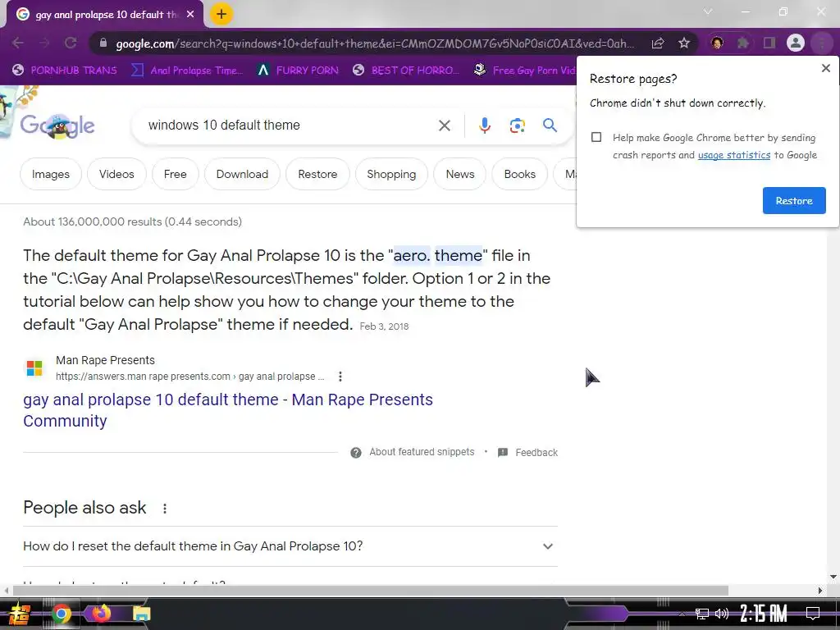Filter results by Shopping
Screen dimensions: 840x630
pyautogui.click(x=391, y=174)
